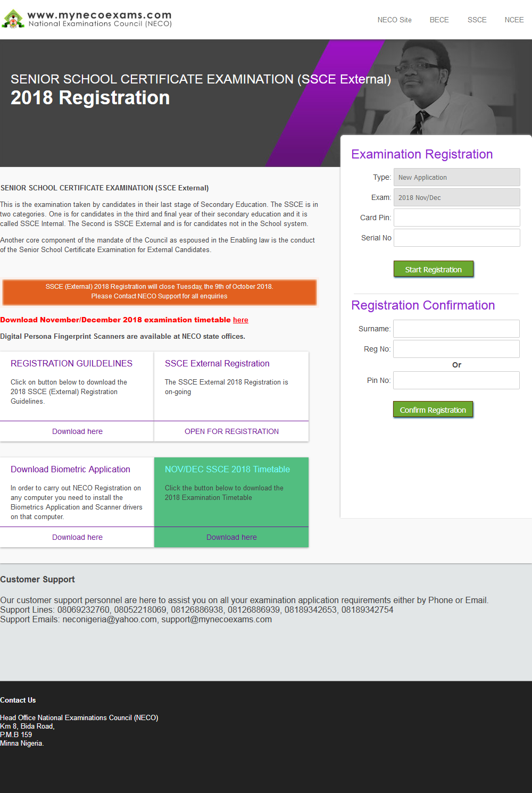532x793 pixels.
Task: Click the Confirm Registration button
Action: [433, 410]
